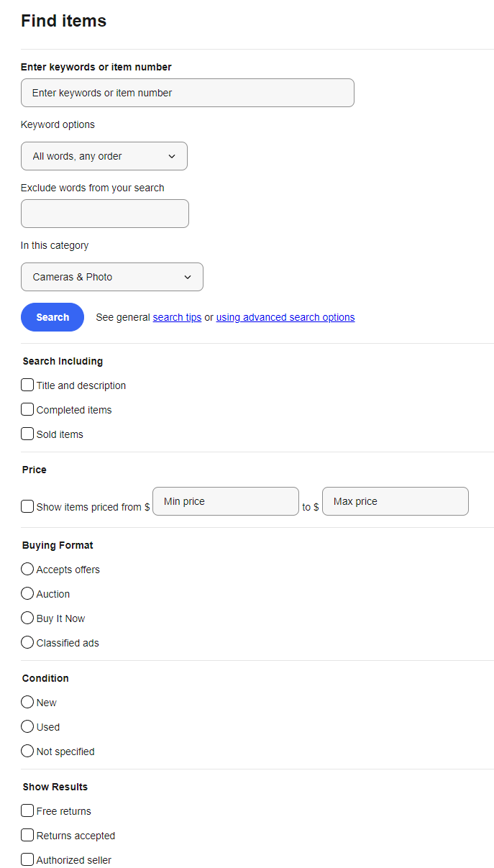Select "Buy It Now" format
The width and height of the screenshot is (494, 868).
pos(27,618)
